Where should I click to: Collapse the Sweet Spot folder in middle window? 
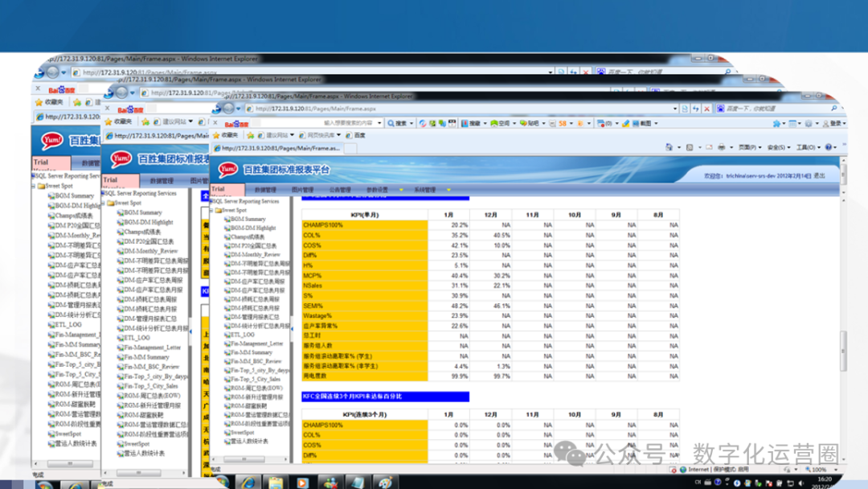point(104,203)
